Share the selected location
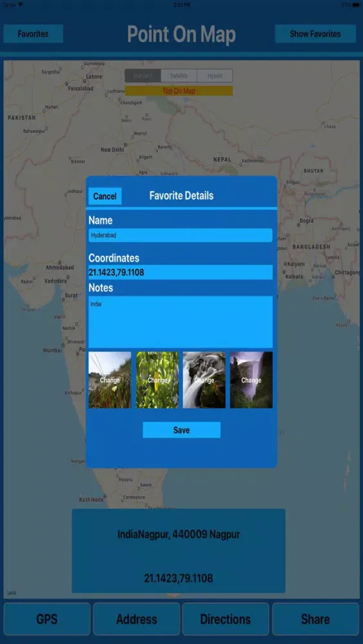Screen dimensions: 363x644 (315, 619)
